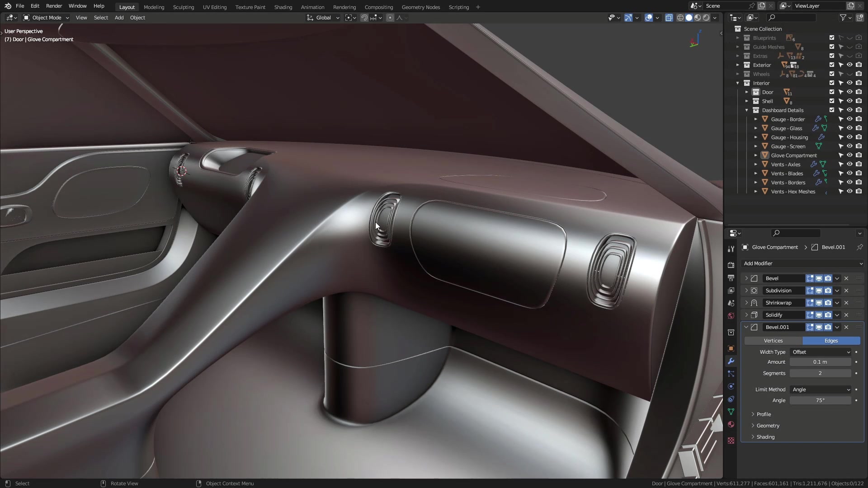Image resolution: width=868 pixels, height=488 pixels.
Task: Select Vertices bevel affect button
Action: coord(773,341)
